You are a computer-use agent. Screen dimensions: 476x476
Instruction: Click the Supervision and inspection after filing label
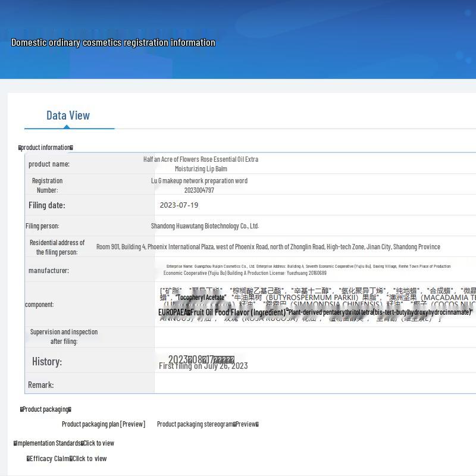pos(64,337)
